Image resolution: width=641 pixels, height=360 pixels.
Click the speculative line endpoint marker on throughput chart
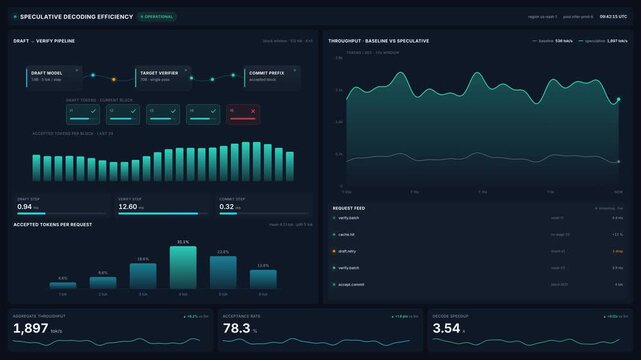pos(619,99)
